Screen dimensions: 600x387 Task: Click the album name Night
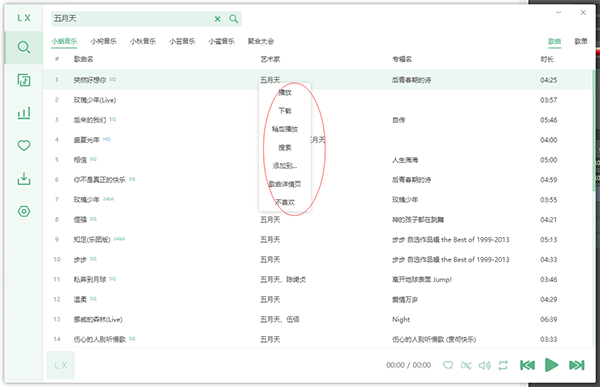(401, 319)
